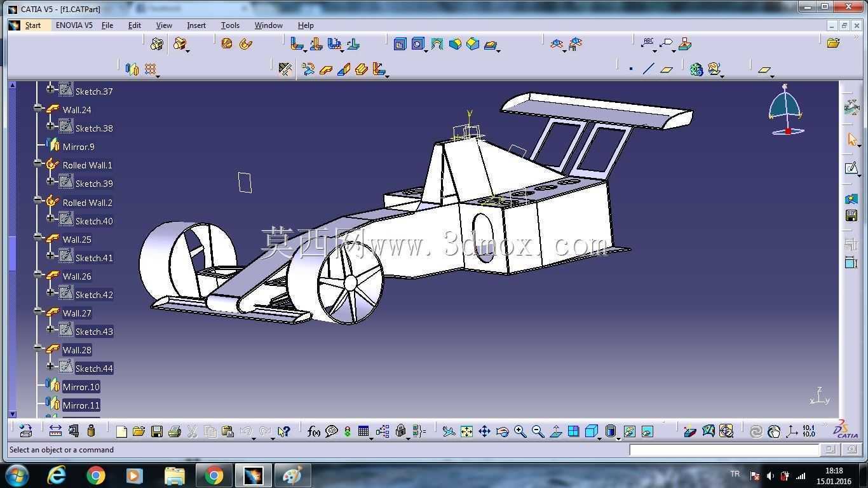Activate the Pan view tool
Image resolution: width=868 pixels, height=488 pixels.
pyautogui.click(x=484, y=431)
